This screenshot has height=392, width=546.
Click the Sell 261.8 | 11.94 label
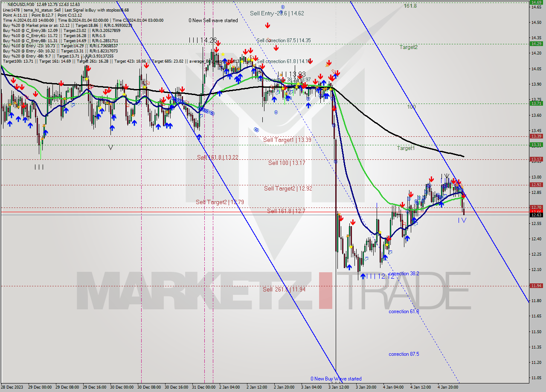click(284, 289)
